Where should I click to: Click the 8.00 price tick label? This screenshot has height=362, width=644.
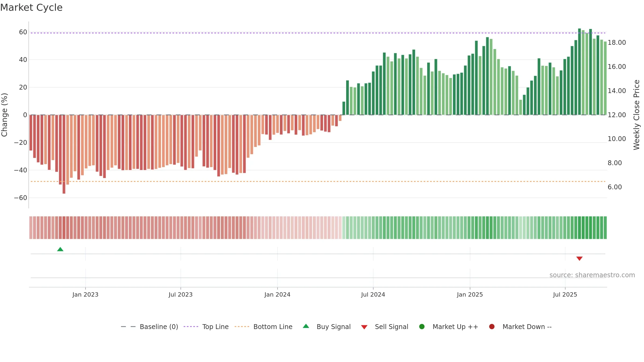tap(615, 163)
